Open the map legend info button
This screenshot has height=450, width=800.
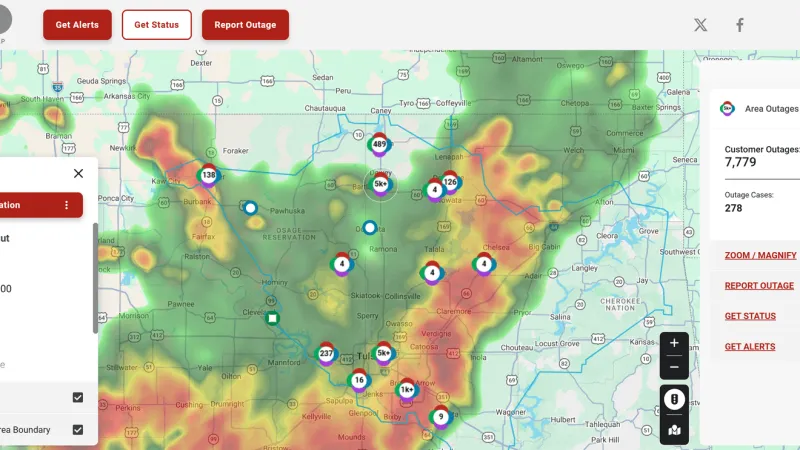click(674, 399)
